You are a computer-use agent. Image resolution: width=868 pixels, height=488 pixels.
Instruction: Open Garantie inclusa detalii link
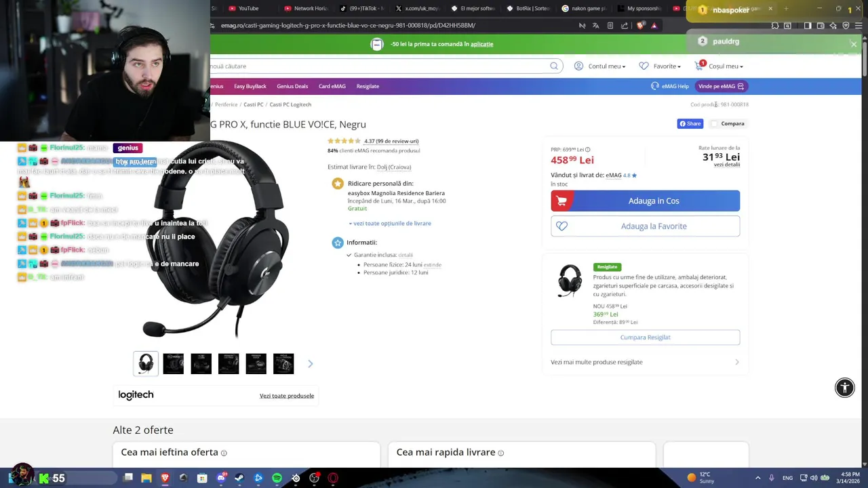coord(406,255)
